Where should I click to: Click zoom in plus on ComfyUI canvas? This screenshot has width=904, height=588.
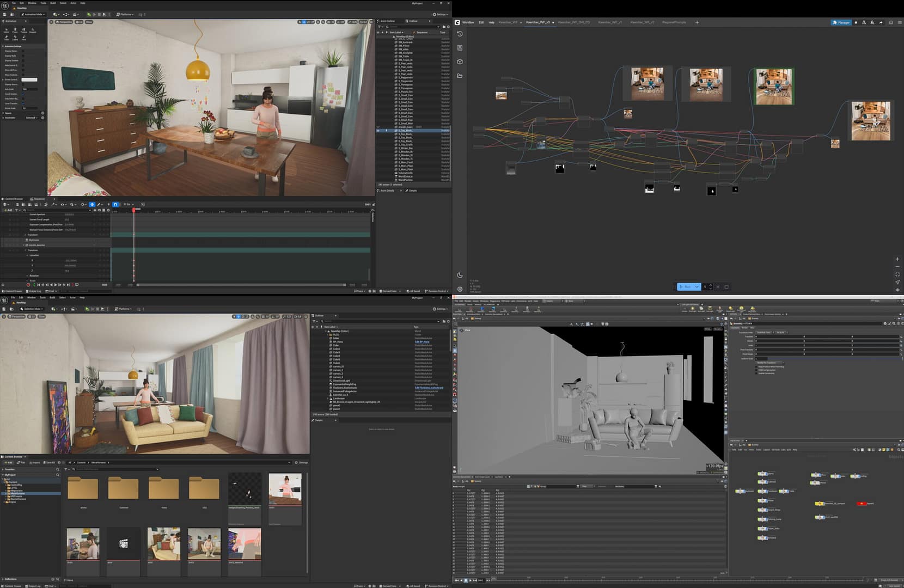897,259
